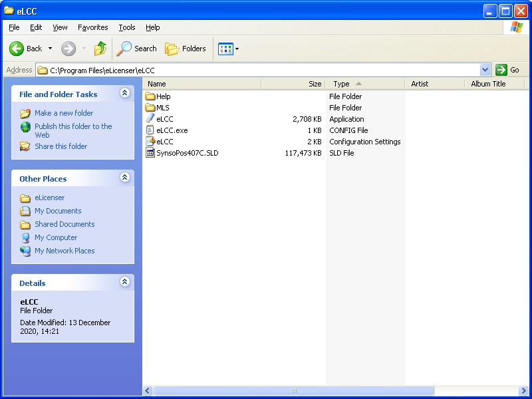Open the View menu
Image resolution: width=532 pixels, height=399 pixels.
pyautogui.click(x=60, y=27)
